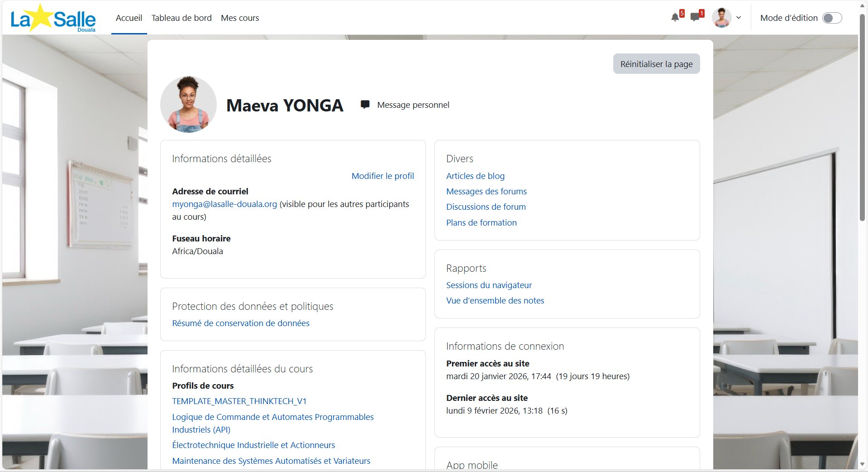Open the Mes cours menu
868x472 pixels.
click(240, 18)
